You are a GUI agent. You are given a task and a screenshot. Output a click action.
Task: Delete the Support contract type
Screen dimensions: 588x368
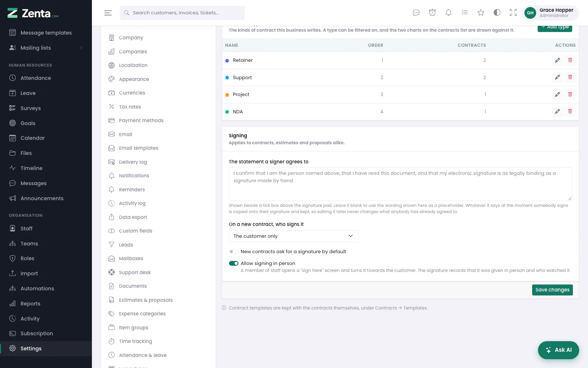coord(570,77)
